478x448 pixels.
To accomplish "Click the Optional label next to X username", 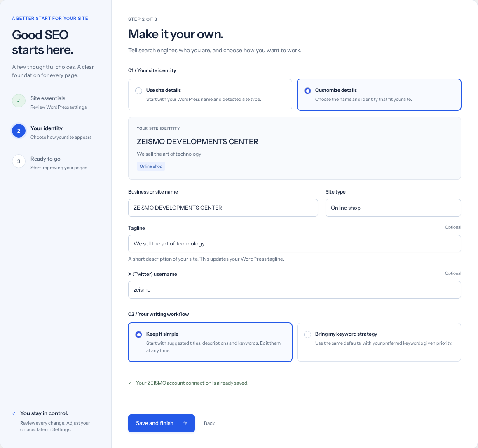I will click(453, 273).
